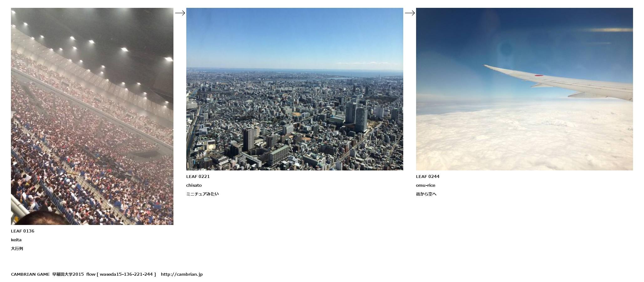This screenshot has height=282, width=644.
Task: Click the caption 大行列
Action: (x=17, y=248)
